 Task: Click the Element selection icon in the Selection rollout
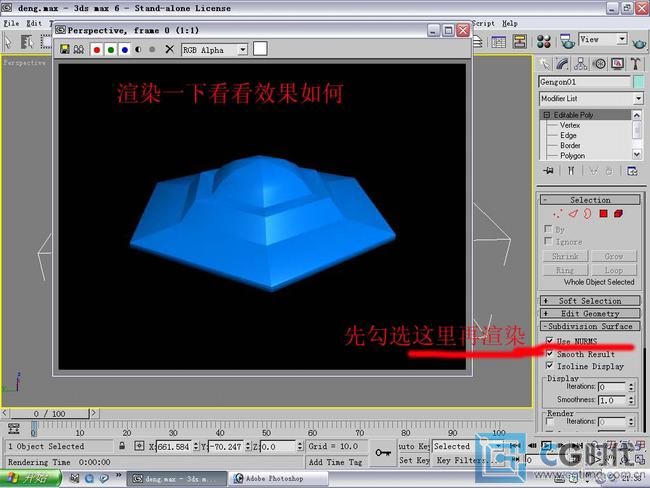click(x=618, y=214)
